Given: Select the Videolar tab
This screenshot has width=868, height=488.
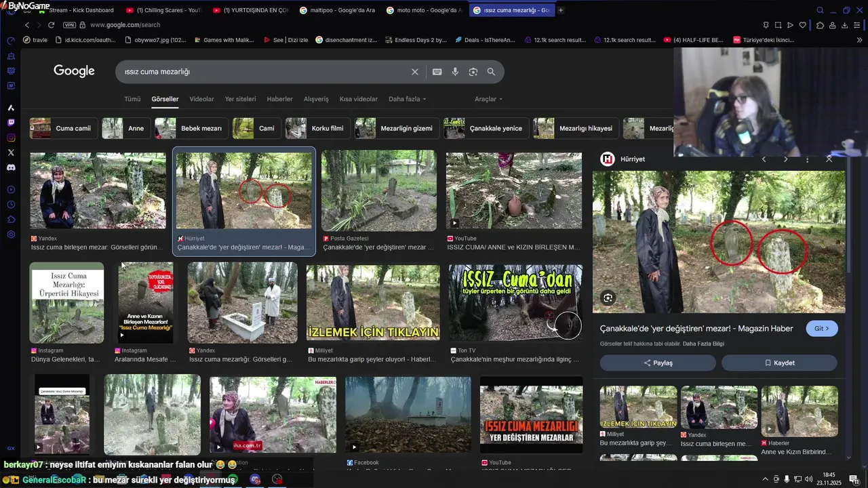Looking at the screenshot, I should [x=201, y=99].
